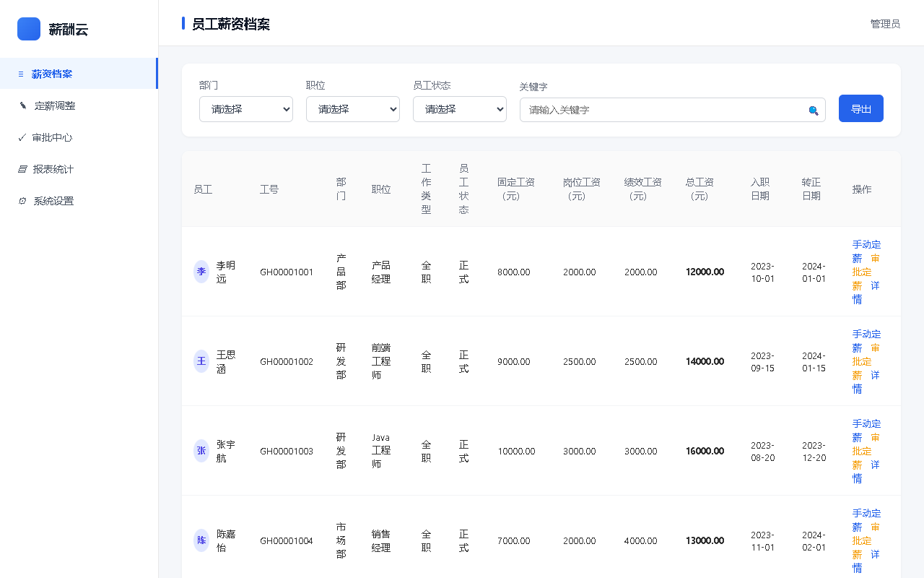This screenshot has height=578, width=924.
Task: Click 审批定薪 link for 陈嘉怡
Action: click(866, 540)
